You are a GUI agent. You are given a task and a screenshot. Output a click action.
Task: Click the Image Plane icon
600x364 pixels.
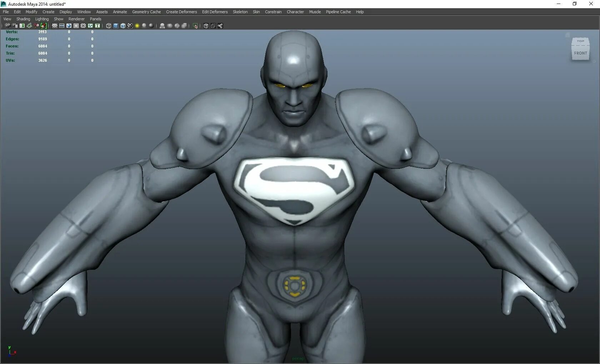click(29, 26)
